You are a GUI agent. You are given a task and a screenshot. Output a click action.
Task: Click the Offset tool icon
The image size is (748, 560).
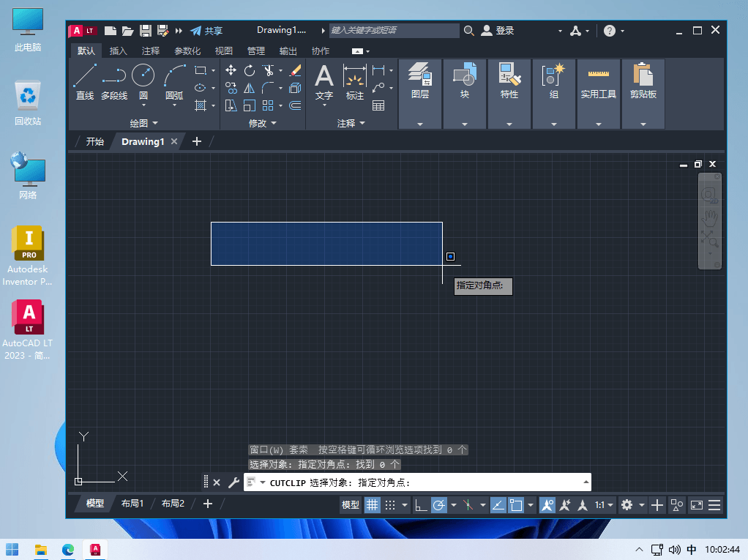295,105
